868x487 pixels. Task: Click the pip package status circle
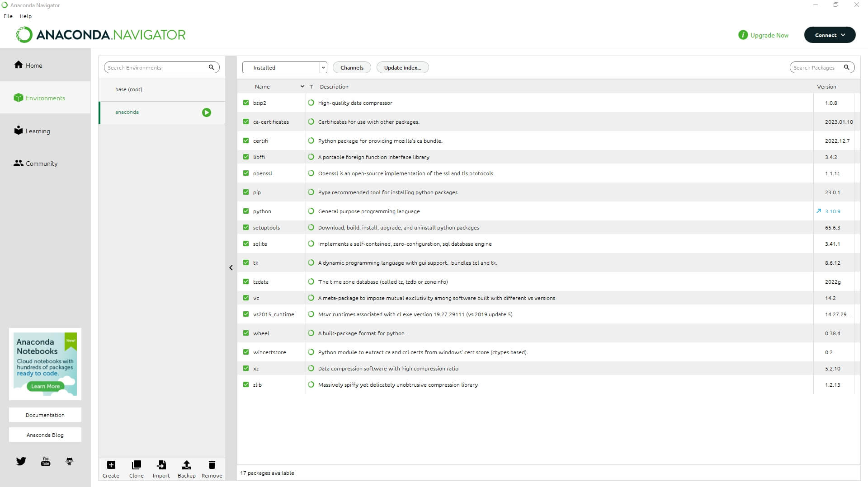click(x=311, y=192)
